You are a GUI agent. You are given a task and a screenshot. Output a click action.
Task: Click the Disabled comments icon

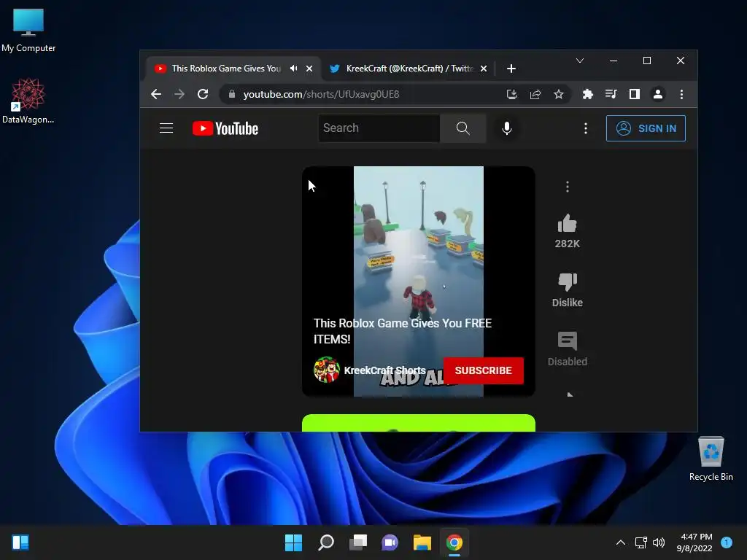point(567,341)
